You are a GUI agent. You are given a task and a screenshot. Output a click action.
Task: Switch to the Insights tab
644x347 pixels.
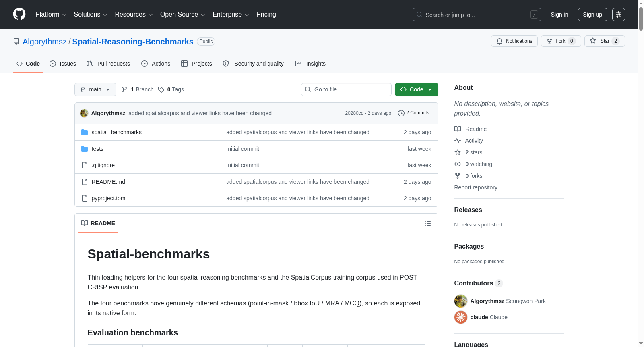tap(310, 64)
